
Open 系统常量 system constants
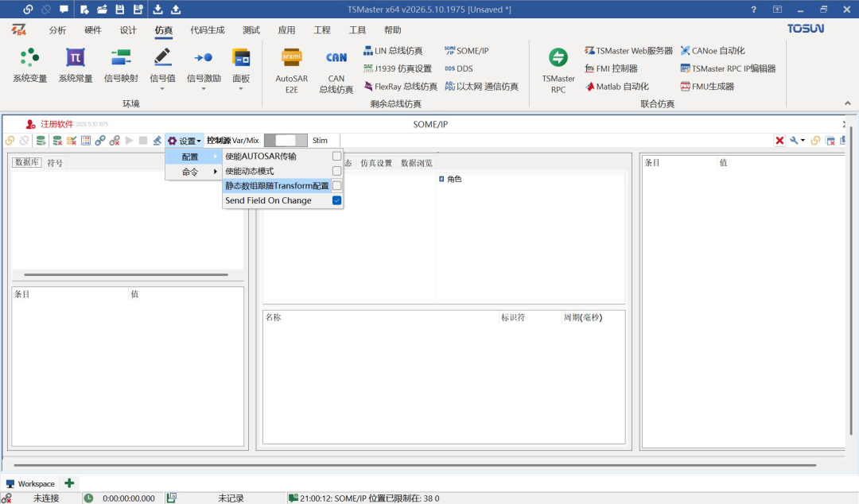click(76, 65)
